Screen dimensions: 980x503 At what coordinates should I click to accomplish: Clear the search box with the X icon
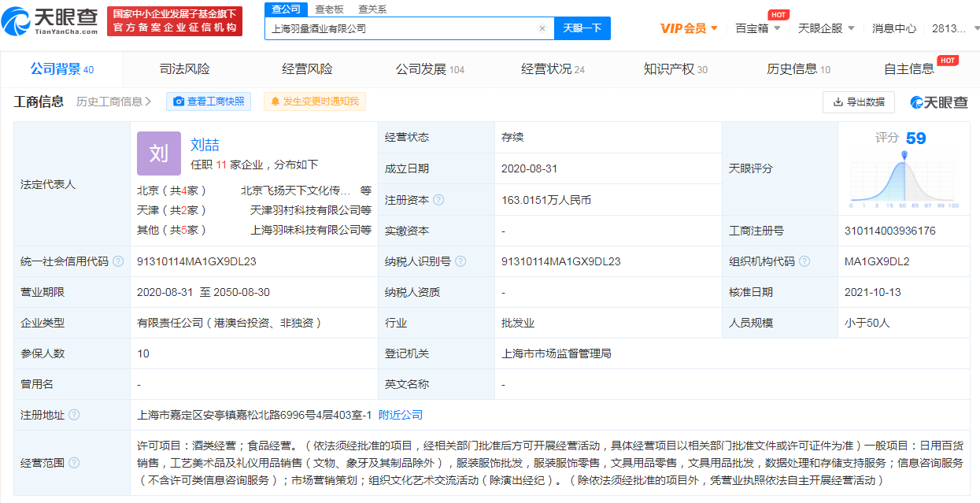(x=542, y=28)
